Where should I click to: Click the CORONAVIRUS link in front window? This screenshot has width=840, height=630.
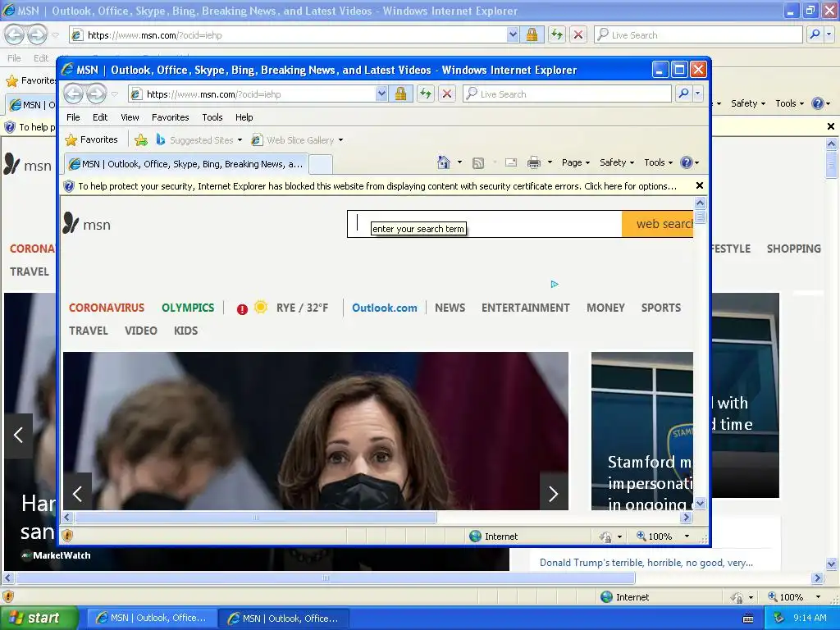(107, 308)
